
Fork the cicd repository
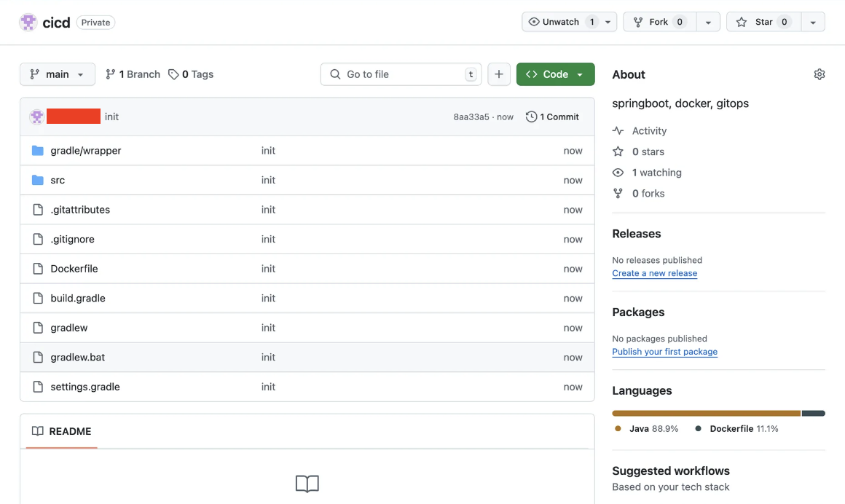660,22
